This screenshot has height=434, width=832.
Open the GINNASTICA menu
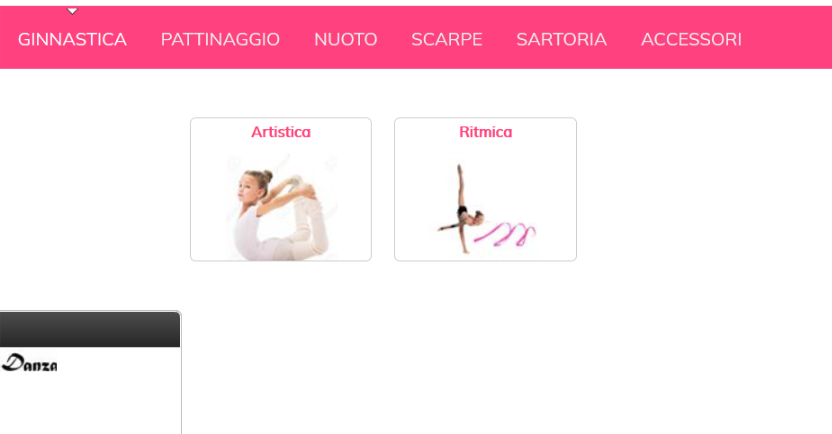point(72,39)
